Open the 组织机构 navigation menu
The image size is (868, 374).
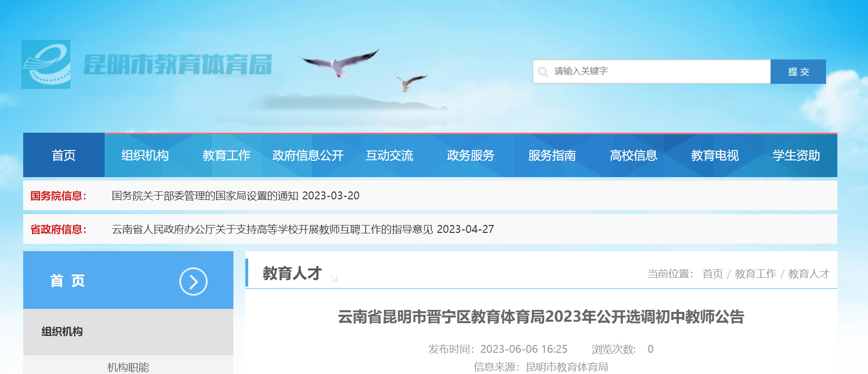click(145, 155)
